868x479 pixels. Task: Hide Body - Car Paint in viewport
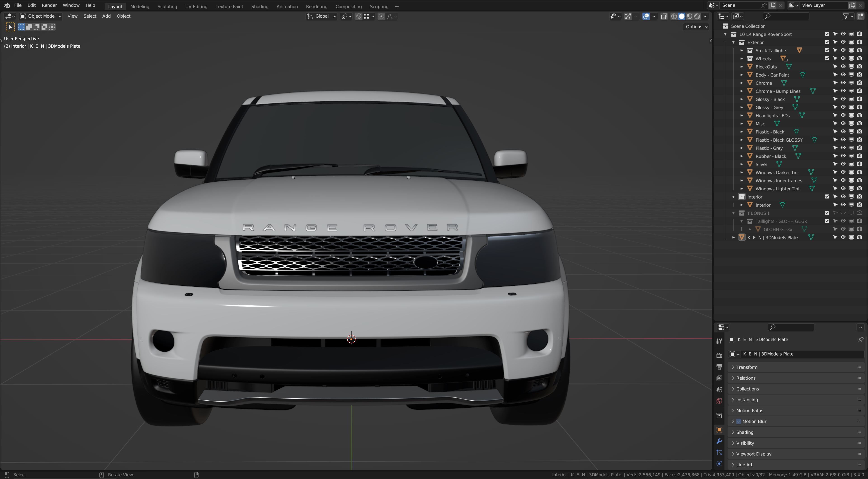click(843, 75)
